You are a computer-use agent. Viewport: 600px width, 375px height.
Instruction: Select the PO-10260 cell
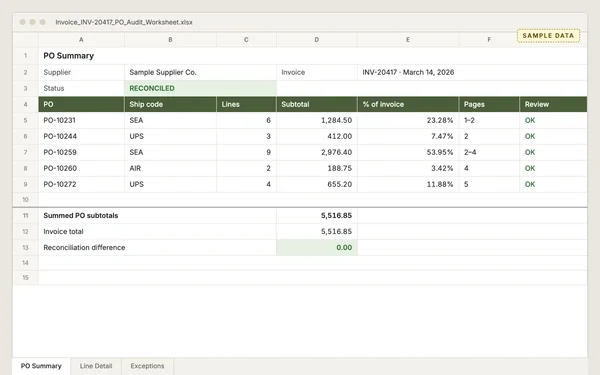point(82,168)
